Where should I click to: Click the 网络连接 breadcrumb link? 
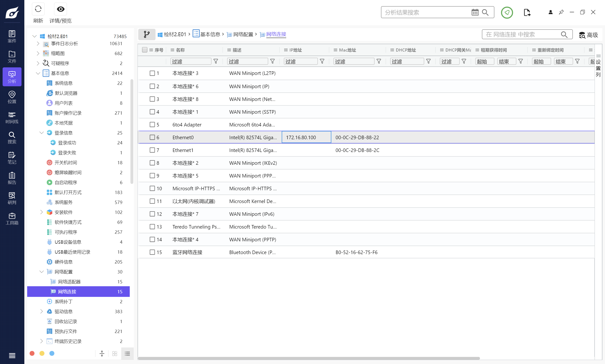[x=276, y=34]
